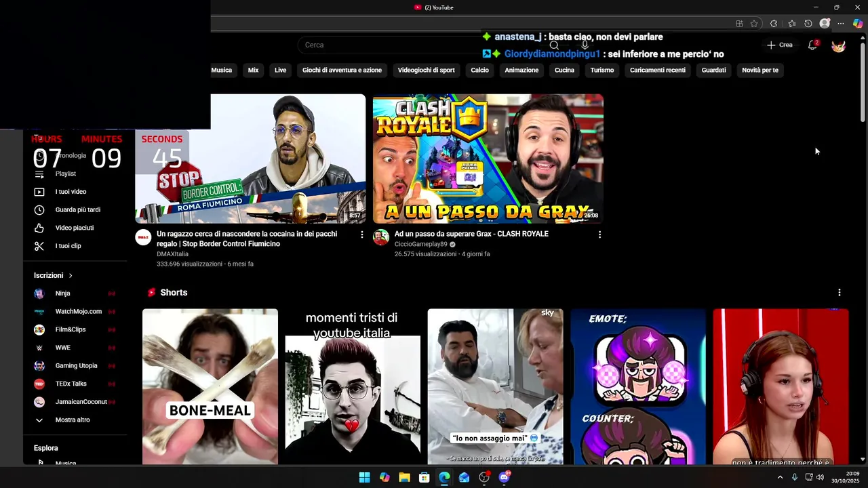Image resolution: width=868 pixels, height=488 pixels.
Task: Open title 'Ad un passo da superare Grax'
Action: [471, 234]
